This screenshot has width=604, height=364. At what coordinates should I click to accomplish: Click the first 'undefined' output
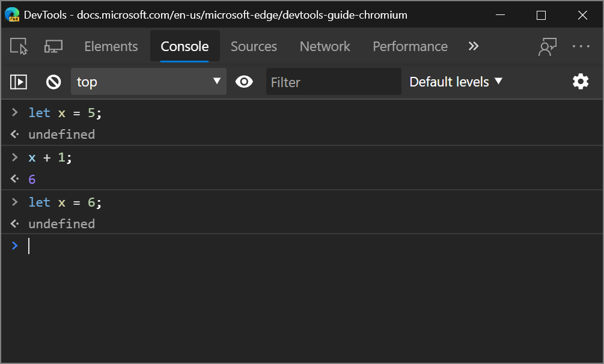[x=62, y=135]
